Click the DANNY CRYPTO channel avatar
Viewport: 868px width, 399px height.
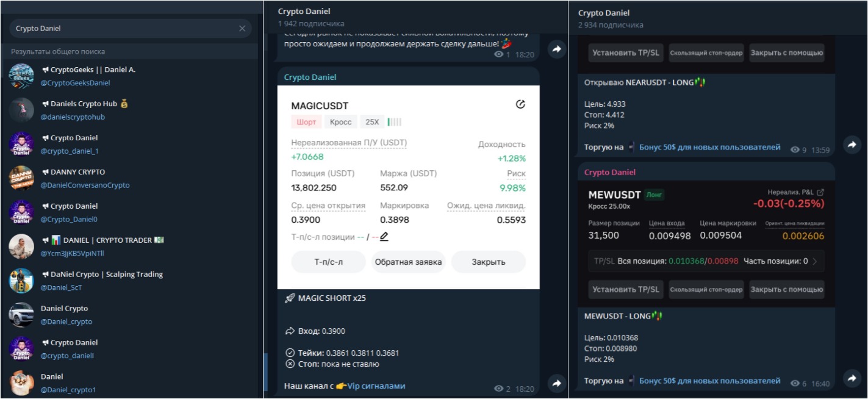pyautogui.click(x=21, y=178)
